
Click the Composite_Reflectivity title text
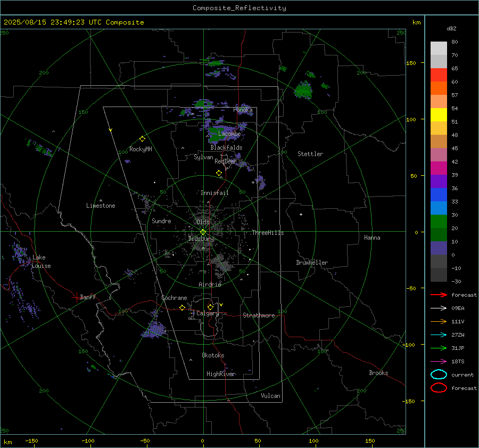point(240,8)
